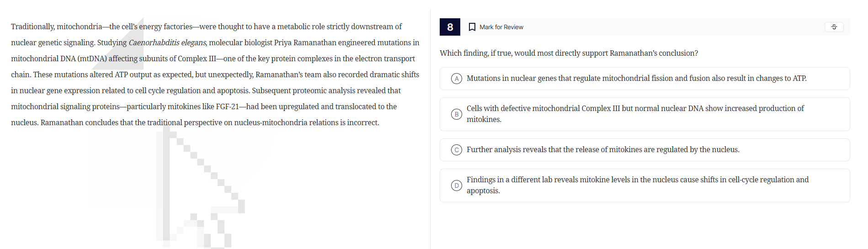The image size is (868, 249).
Task: Choose the answer about mutations in nuclear genes
Action: pyautogui.click(x=636, y=79)
